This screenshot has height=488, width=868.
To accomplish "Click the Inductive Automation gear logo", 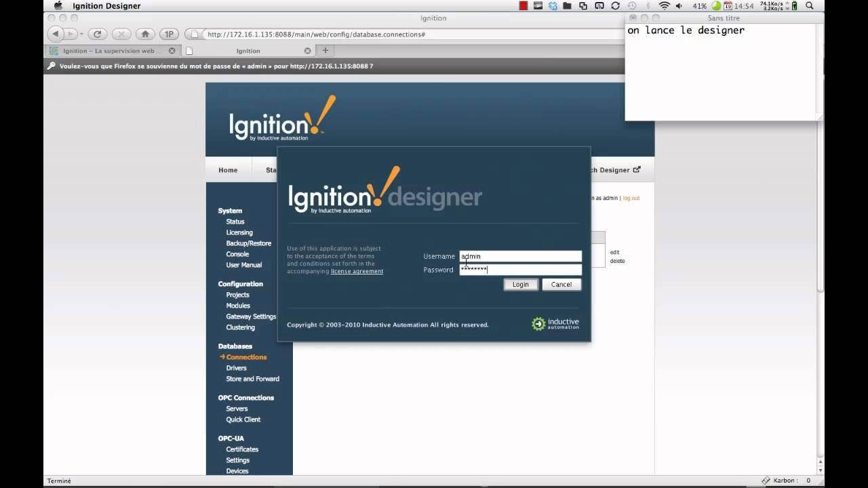I will (538, 324).
